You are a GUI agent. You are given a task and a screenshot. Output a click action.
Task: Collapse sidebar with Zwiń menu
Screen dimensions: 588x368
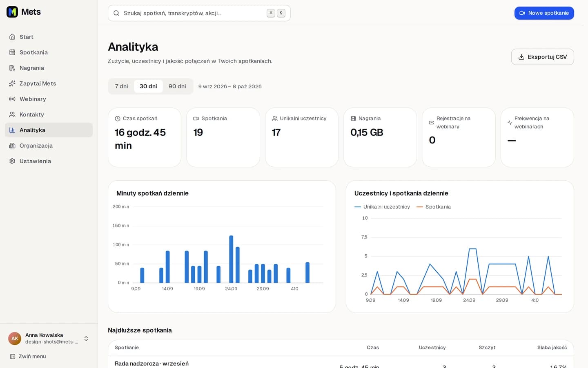point(28,357)
